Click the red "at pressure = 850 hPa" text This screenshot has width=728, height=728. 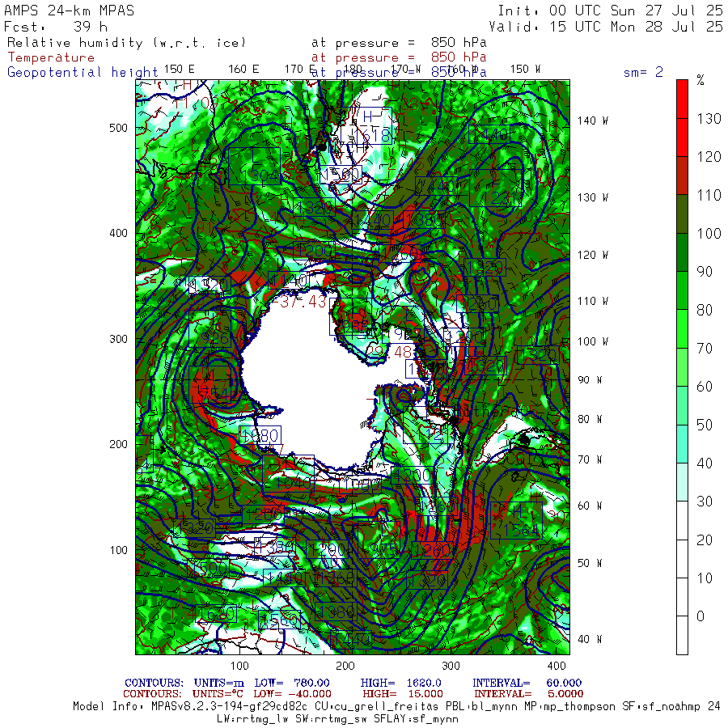[x=399, y=57]
